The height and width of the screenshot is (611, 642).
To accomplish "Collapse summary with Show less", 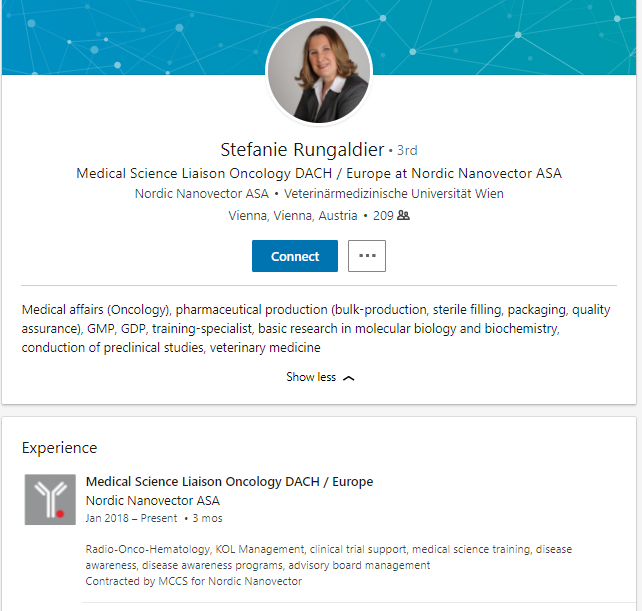I will (320, 377).
